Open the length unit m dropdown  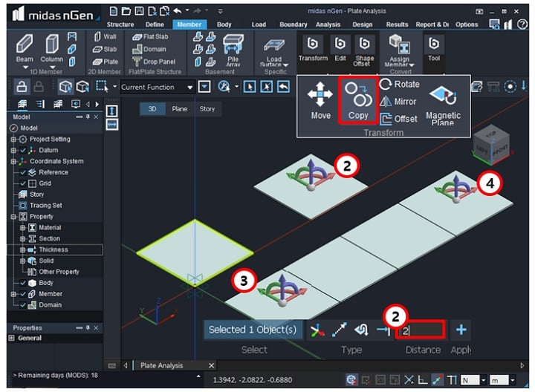[513, 380]
